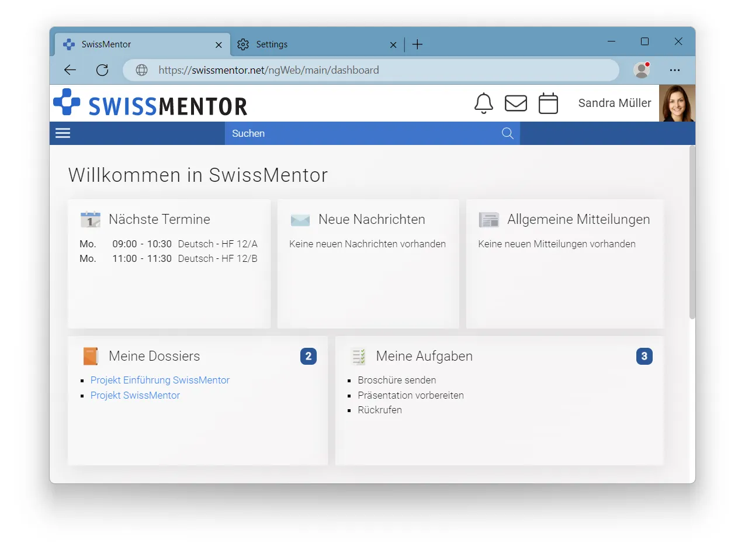Click the checklist icon beside Meine Aufgaben
Image resolution: width=752 pixels, height=560 pixels.
pyautogui.click(x=358, y=355)
